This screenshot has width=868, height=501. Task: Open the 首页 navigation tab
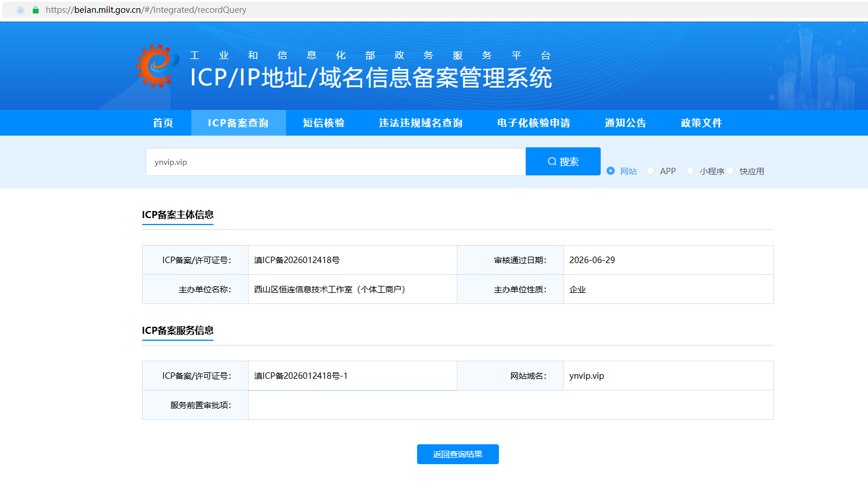(163, 123)
